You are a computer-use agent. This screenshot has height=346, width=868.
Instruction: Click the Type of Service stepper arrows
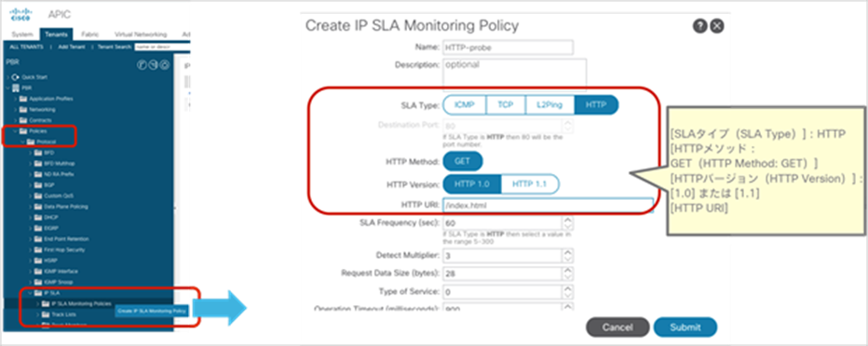[567, 291]
